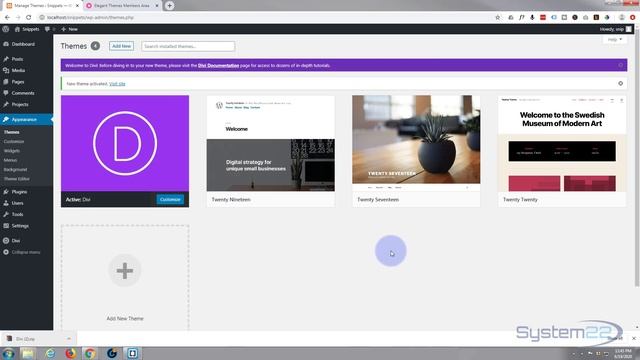This screenshot has width=640, height=360.
Task: Open Widgets under Appearance submenu
Action: coord(12,151)
